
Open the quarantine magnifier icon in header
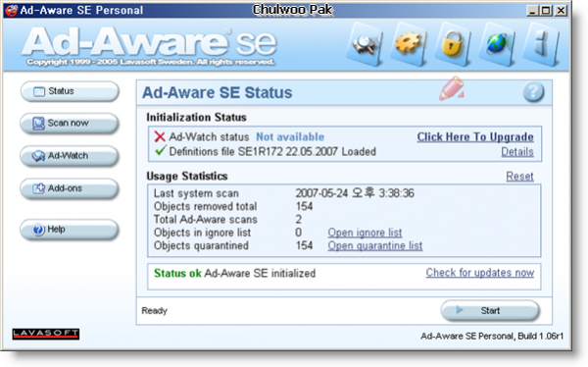[x=365, y=45]
